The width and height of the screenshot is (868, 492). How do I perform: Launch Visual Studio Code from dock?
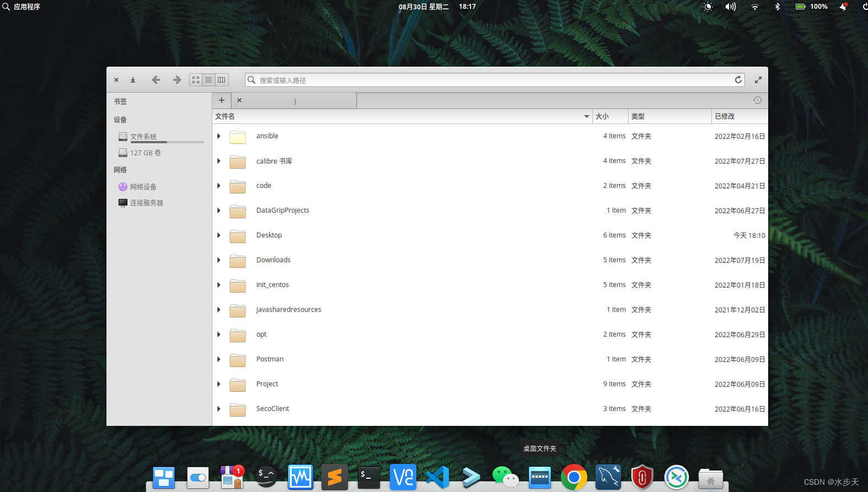[437, 478]
